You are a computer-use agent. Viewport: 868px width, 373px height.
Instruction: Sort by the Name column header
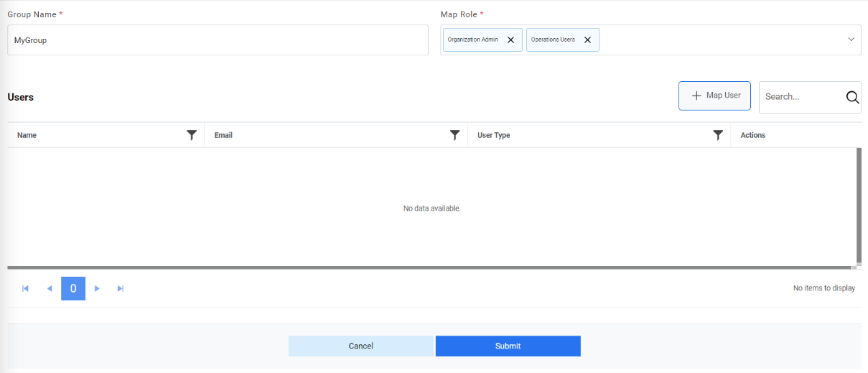[27, 135]
